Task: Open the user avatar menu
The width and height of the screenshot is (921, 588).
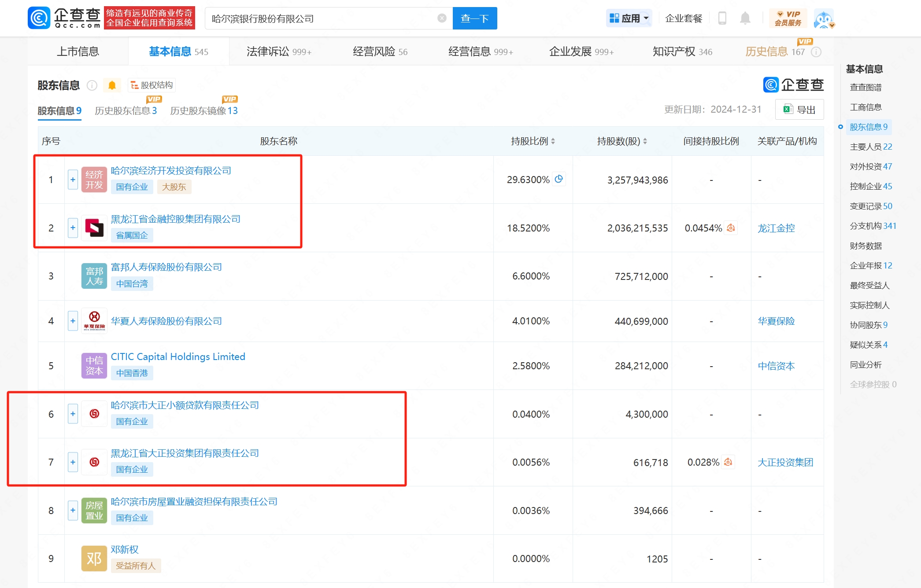Action: [x=824, y=18]
